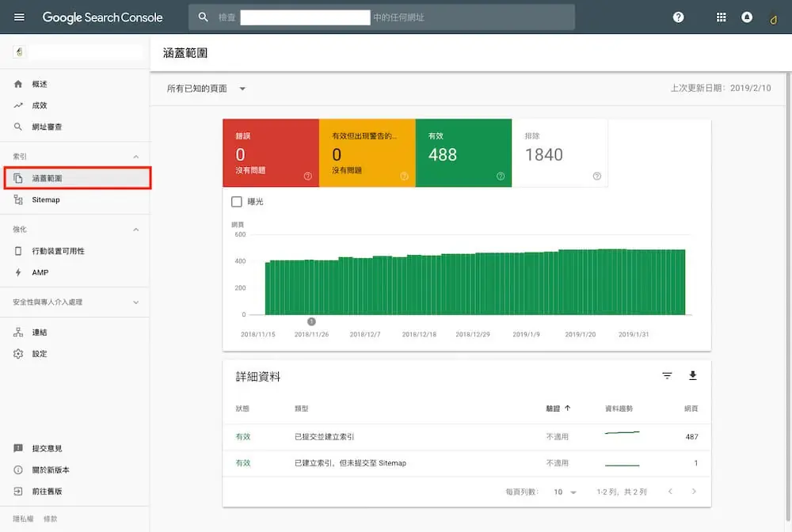Image resolution: width=792 pixels, height=532 pixels.
Task: Click the trend line icon beside 成效
Action: click(18, 105)
